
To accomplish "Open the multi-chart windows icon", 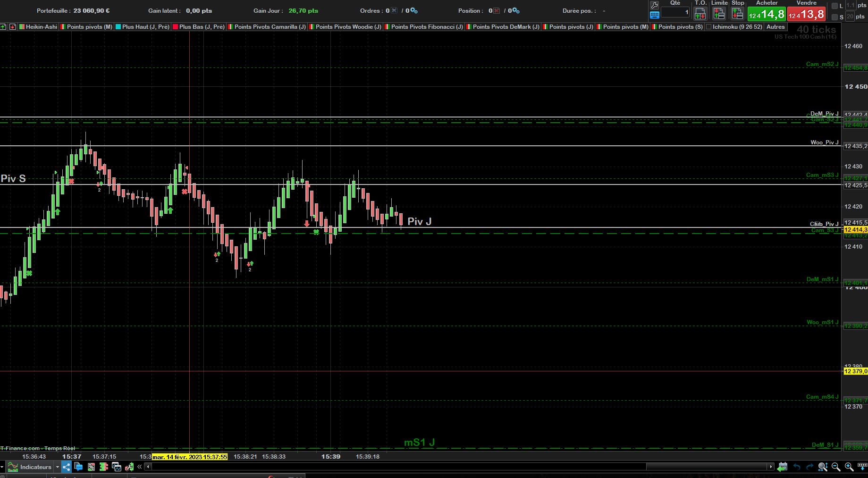I will pyautogui.click(x=116, y=467).
